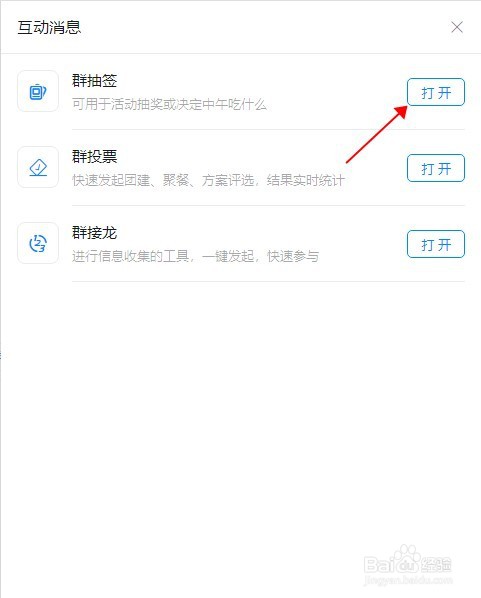Click the 群接龙 description about 信息收集
Viewport: 481px width, 598px height.
pos(195,256)
